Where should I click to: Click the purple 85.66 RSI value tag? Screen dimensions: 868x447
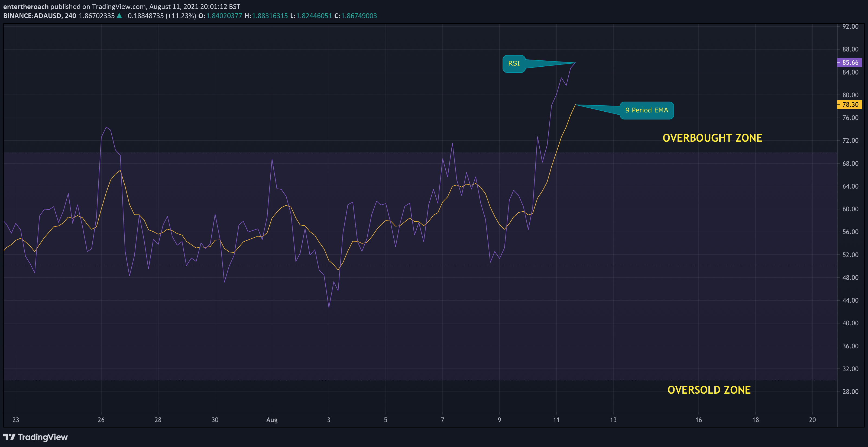850,62
